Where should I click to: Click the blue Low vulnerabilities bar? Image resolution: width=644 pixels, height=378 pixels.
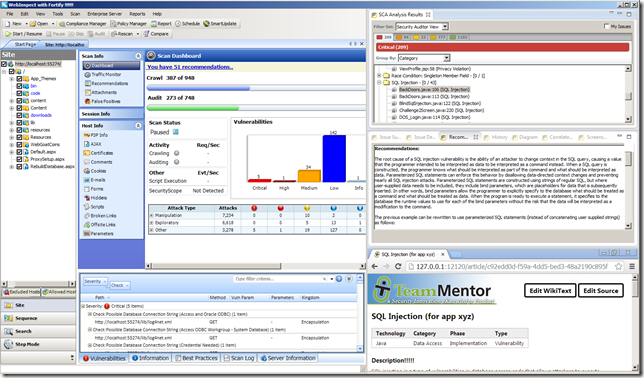pyautogui.click(x=334, y=158)
